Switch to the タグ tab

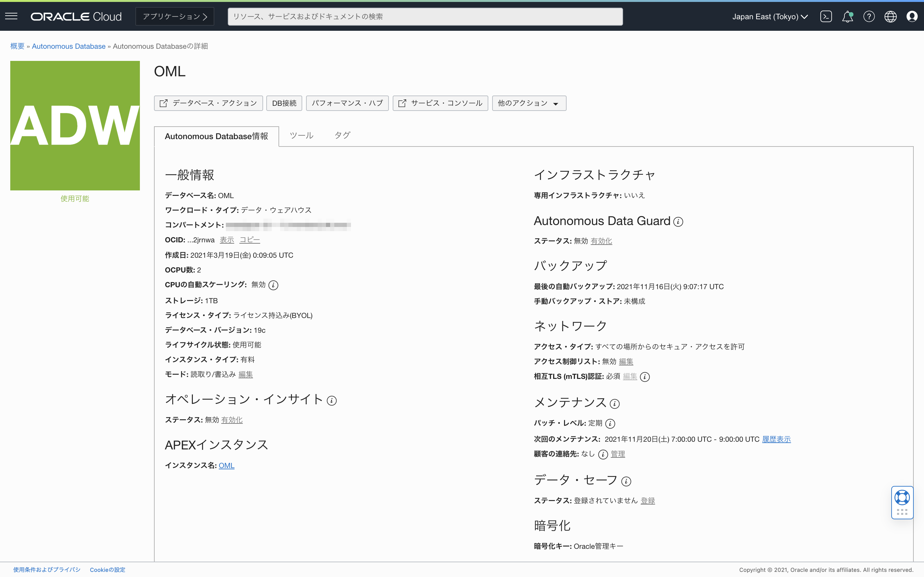pyautogui.click(x=342, y=136)
